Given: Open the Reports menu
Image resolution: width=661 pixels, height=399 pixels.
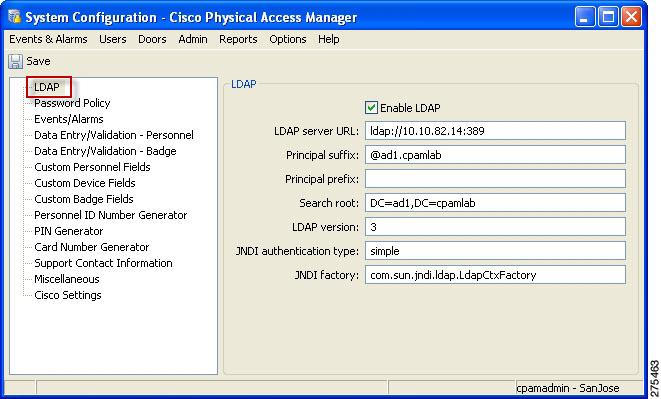Looking at the screenshot, I should [x=238, y=39].
